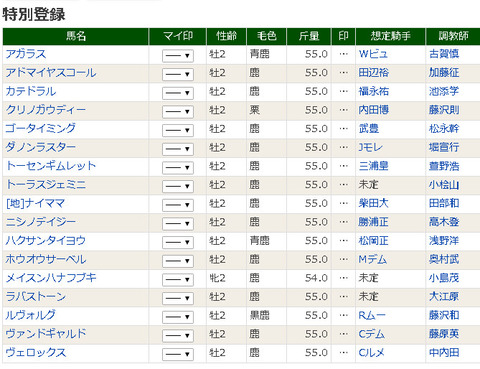Screen dimensions: 480x369
Task: Open trainer link 古賀慎
Action: [x=444, y=54]
